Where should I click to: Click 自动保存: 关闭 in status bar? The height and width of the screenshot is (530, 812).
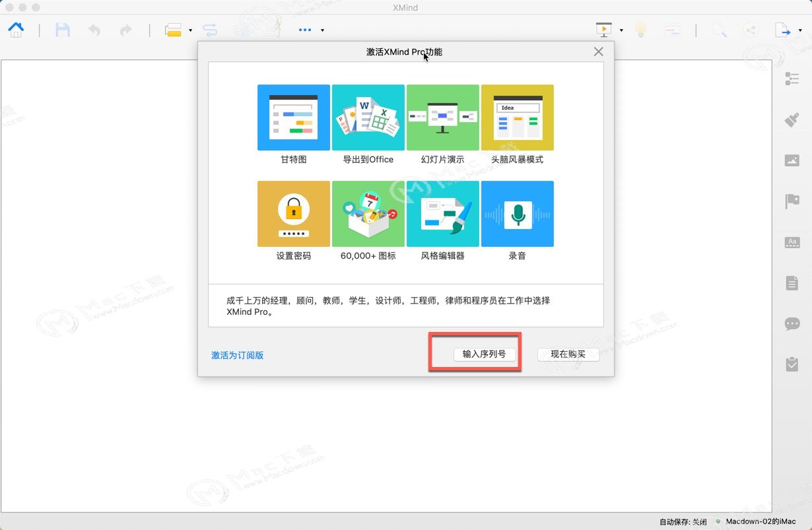pyautogui.click(x=683, y=522)
